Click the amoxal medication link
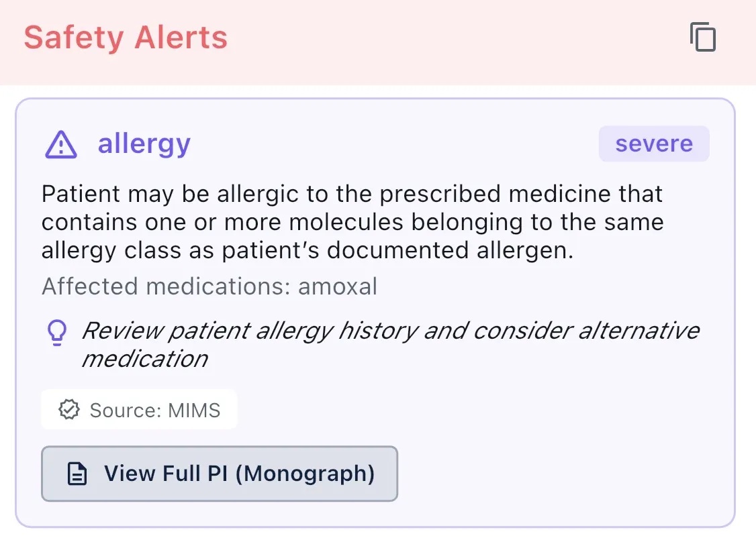Screen dimensions: 756x538 [x=338, y=286]
